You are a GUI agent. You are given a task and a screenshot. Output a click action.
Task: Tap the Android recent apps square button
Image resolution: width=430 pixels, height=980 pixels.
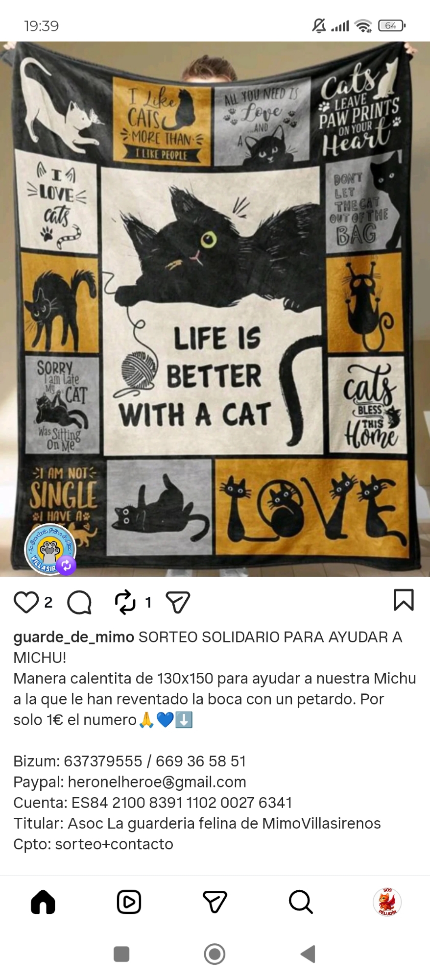coord(121,954)
